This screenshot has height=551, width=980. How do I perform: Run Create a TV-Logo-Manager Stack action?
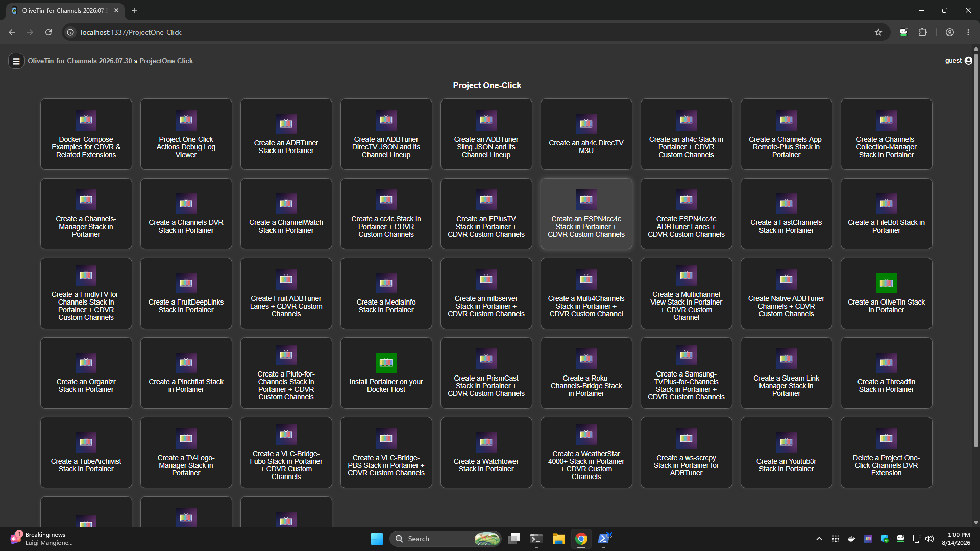pos(186,453)
